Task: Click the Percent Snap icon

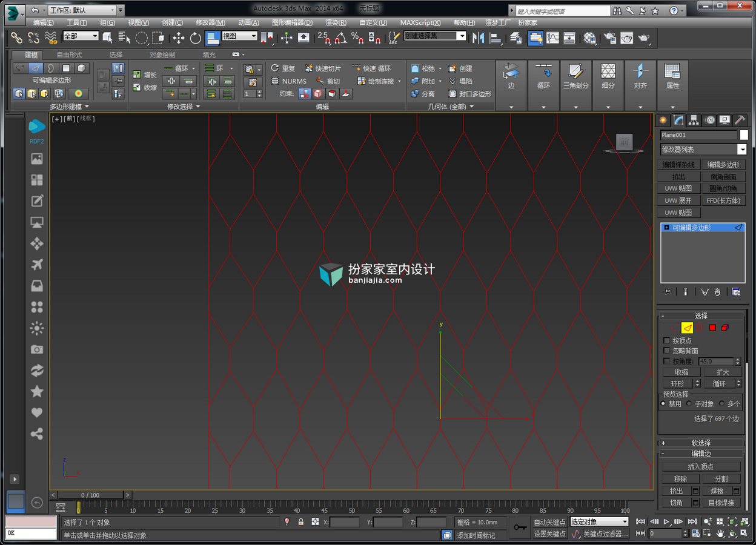Action: pyautogui.click(x=358, y=38)
